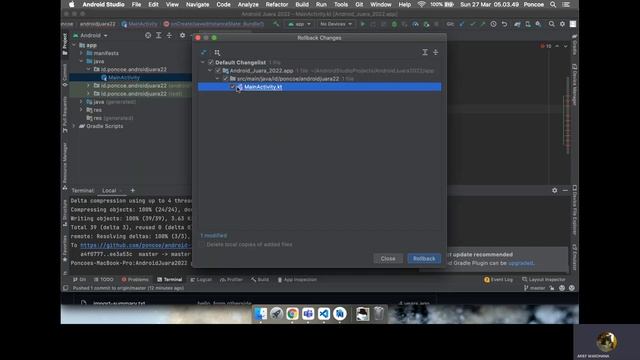Toggle the src/main/java folder checkbox

(226, 78)
